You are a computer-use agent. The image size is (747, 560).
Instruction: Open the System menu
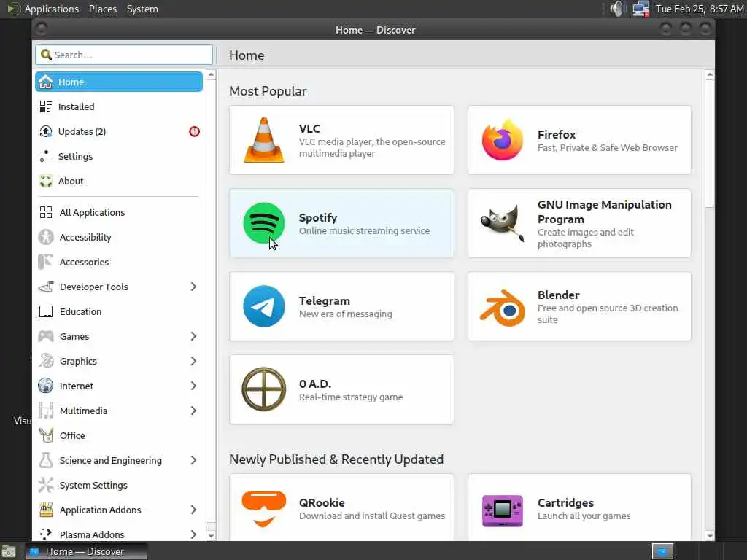point(142,9)
